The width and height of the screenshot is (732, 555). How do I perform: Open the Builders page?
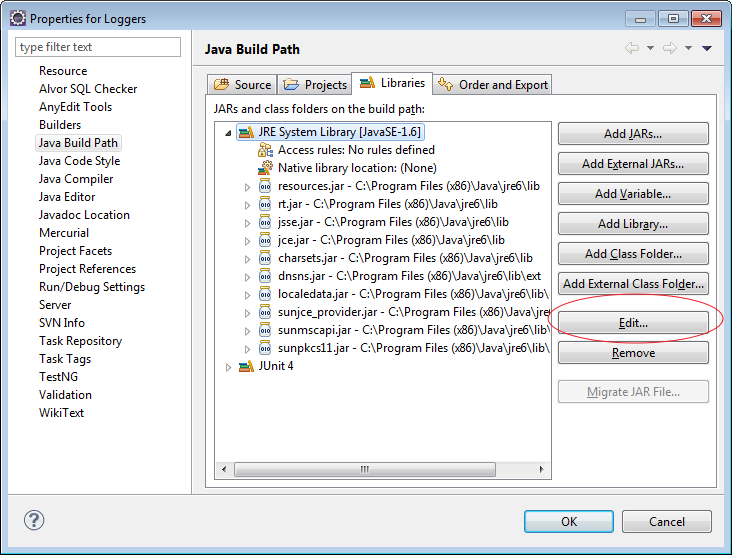60,125
